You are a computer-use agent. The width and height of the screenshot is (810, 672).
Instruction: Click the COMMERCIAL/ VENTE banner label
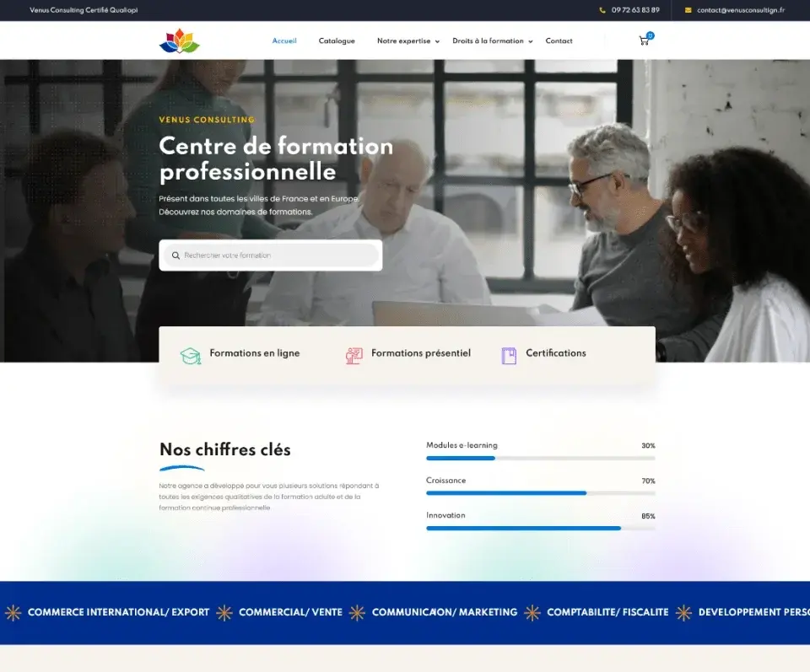tap(290, 613)
